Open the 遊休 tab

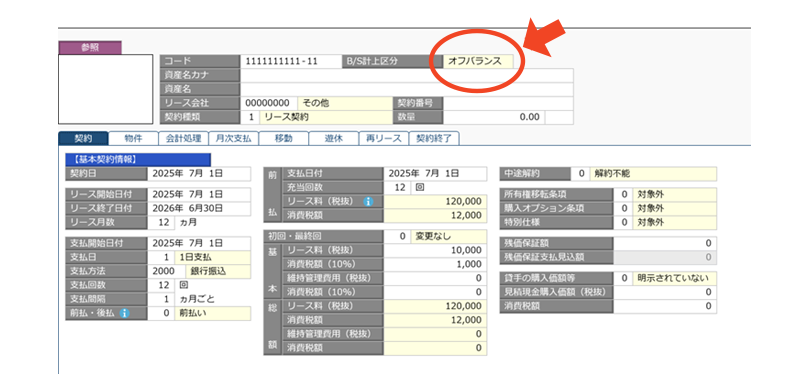coord(333,138)
